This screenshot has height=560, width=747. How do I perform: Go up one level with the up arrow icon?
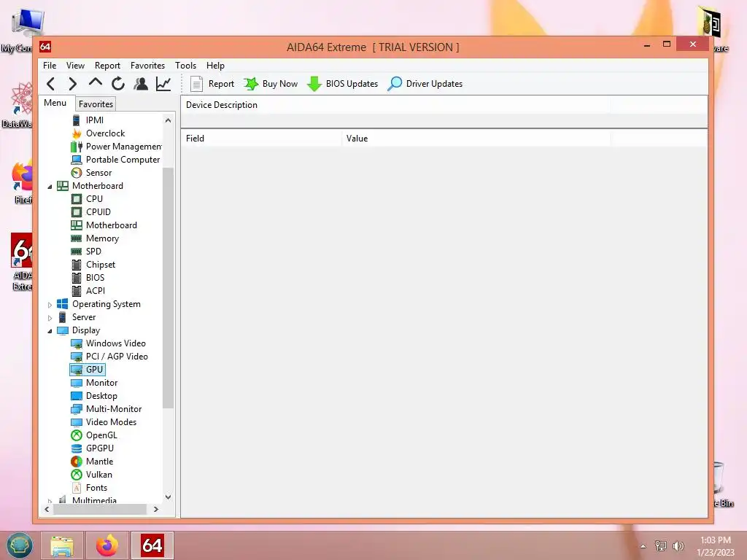[x=96, y=83]
